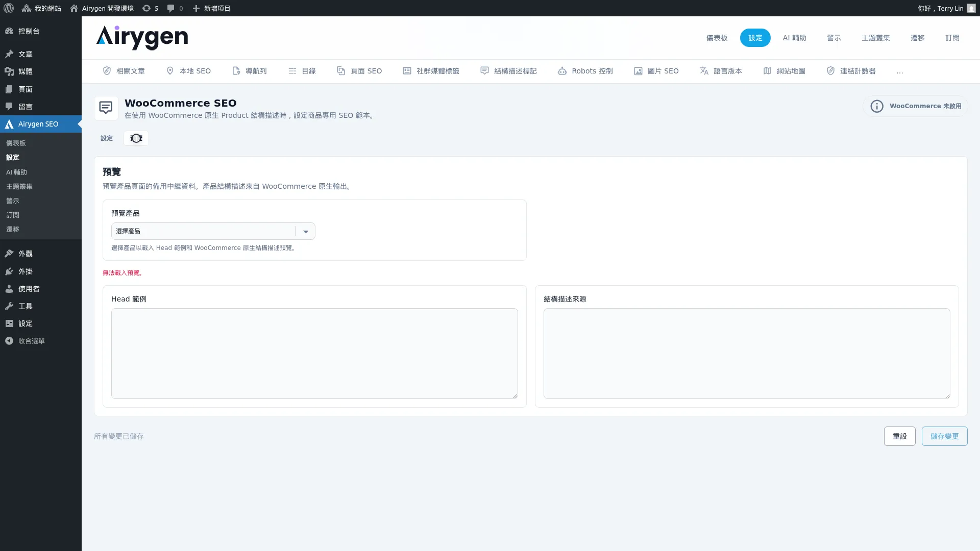This screenshot has width=980, height=551.
Task: Open the 新增項目 add-new menu
Action: tap(211, 8)
